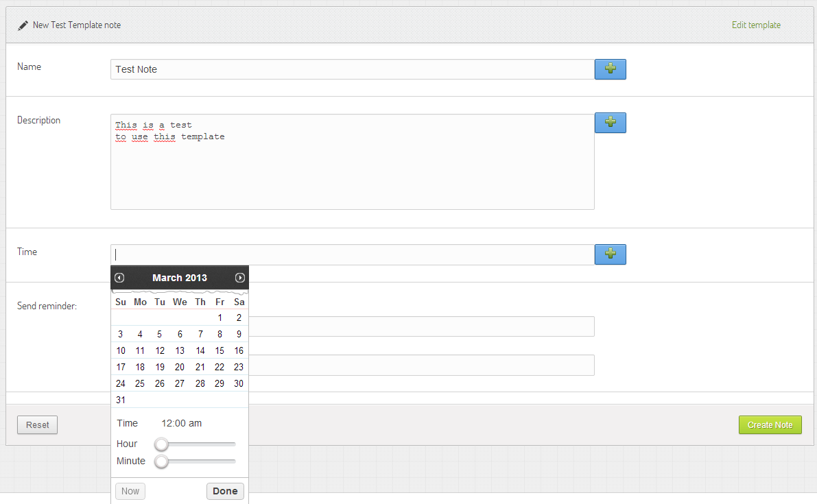Select March 26 in the calendar
Viewport: 817px width, 504px height.
tap(160, 383)
